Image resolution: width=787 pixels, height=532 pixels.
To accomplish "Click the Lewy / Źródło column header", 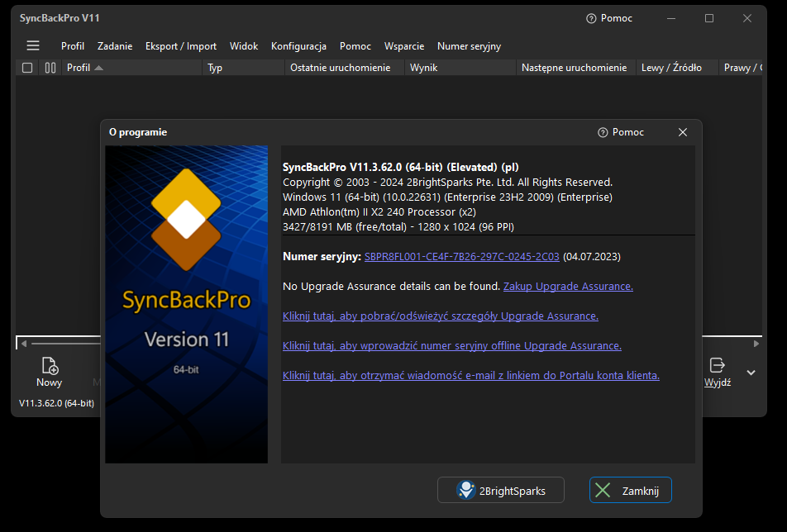I will click(x=677, y=68).
